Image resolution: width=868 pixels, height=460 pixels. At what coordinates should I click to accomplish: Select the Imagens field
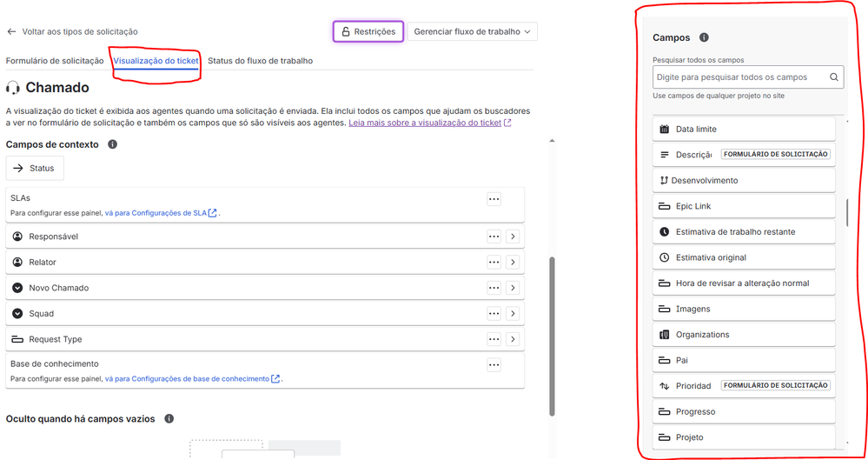pos(744,309)
